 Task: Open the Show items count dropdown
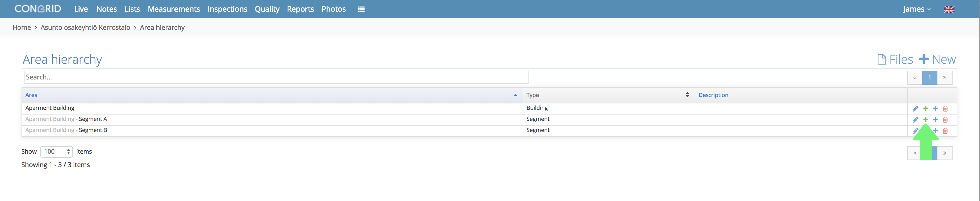[56, 151]
